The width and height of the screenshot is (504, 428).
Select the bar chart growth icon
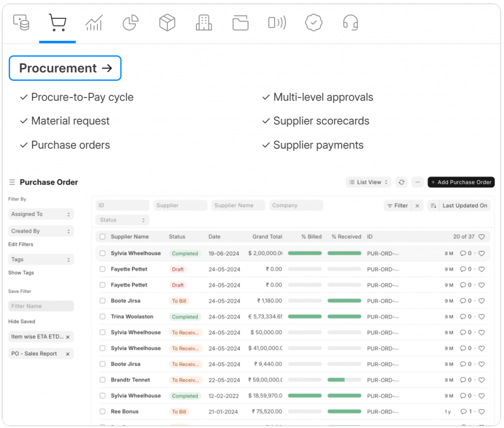[94, 23]
